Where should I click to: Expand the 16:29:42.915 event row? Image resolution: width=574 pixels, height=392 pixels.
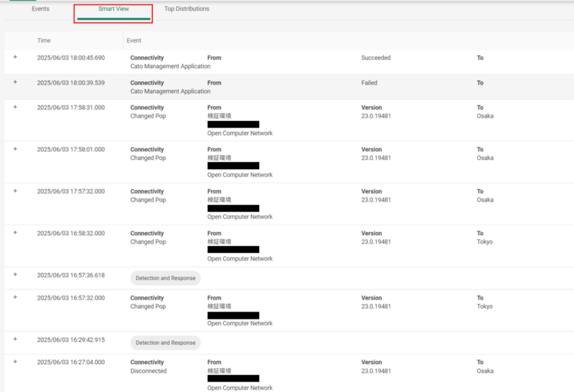pyautogui.click(x=15, y=340)
